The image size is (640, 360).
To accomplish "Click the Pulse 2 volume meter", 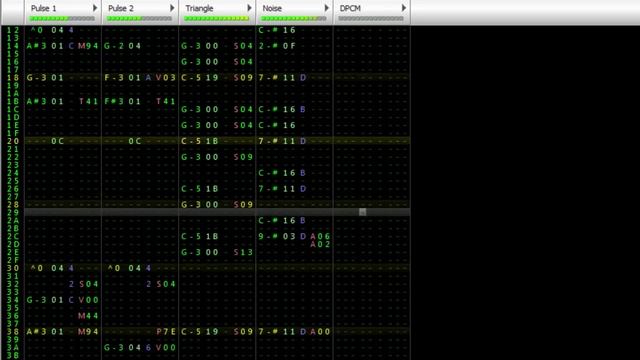I will pos(139,18).
